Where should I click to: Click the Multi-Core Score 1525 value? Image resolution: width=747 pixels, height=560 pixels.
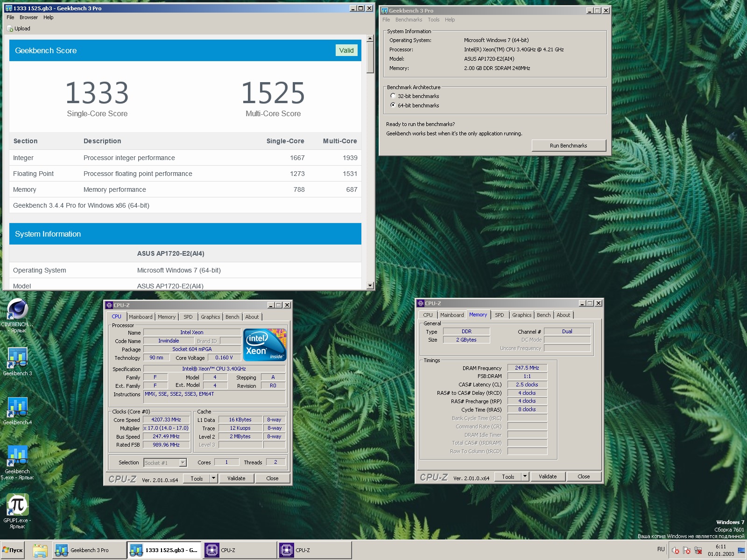click(273, 92)
